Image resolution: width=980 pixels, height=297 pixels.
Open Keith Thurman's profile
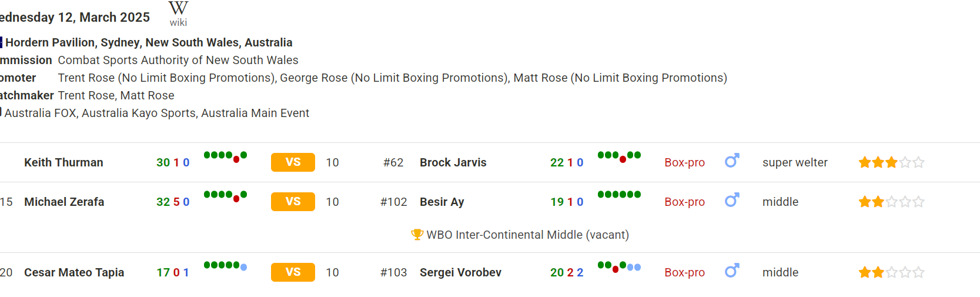(x=63, y=162)
